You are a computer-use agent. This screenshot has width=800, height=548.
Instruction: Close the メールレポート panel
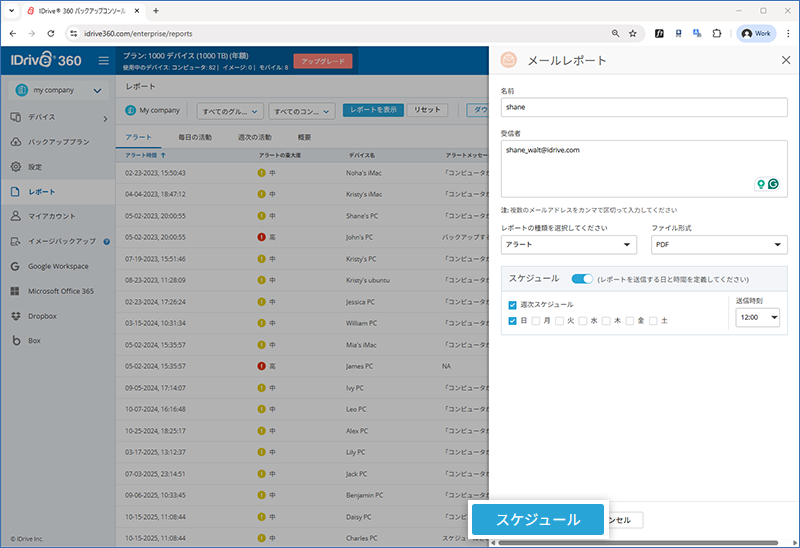coord(785,60)
